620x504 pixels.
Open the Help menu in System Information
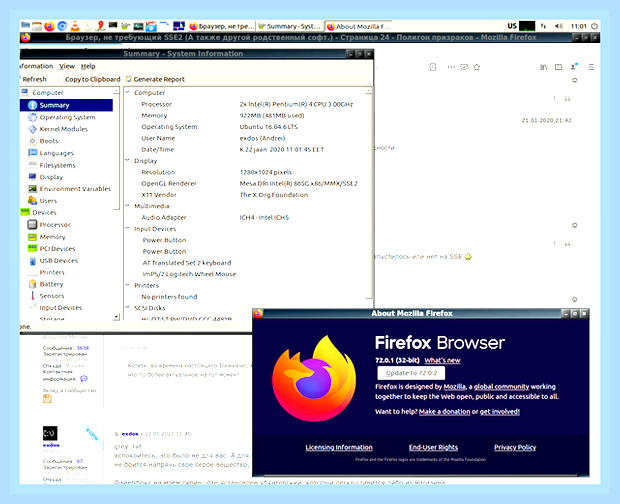pyautogui.click(x=88, y=66)
